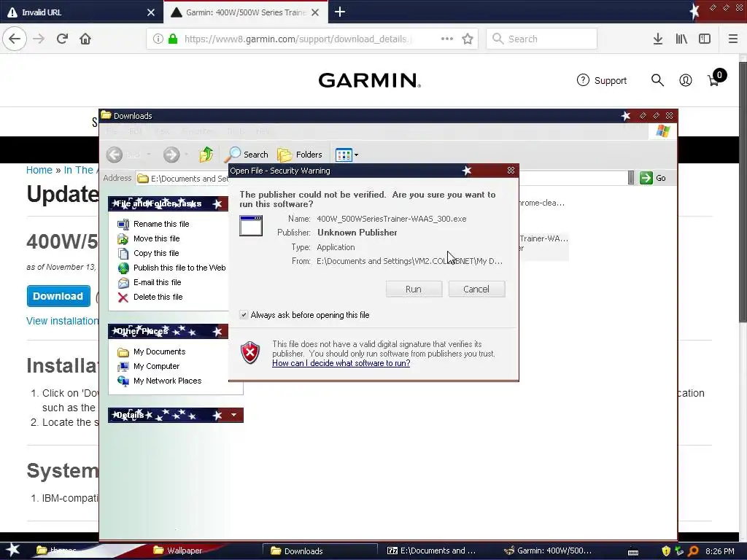Click Garmin site search magnifier icon
The height and width of the screenshot is (560, 747).
[x=657, y=80]
